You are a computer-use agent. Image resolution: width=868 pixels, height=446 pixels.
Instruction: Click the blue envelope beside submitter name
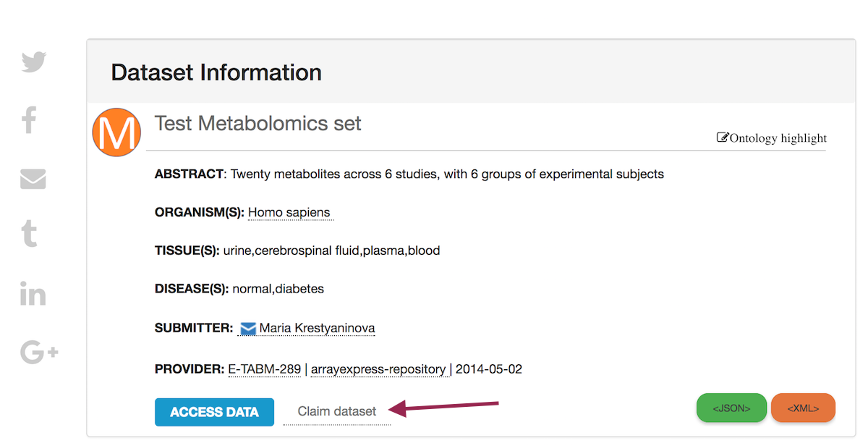(x=248, y=329)
